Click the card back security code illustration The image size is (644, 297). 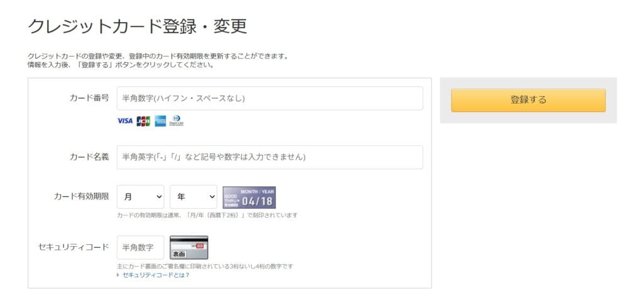tap(189, 247)
